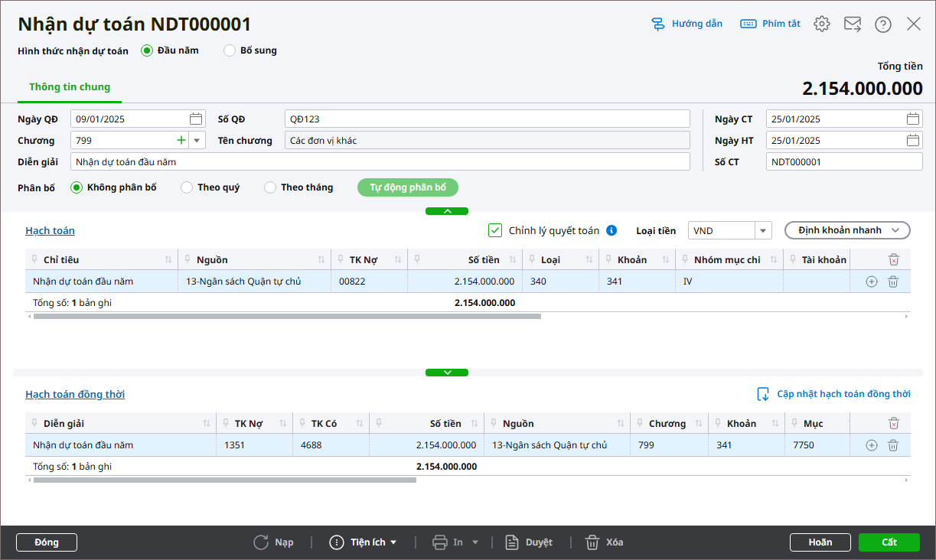
Task: Open calendar picker for Ngày QĐ
Action: tap(196, 119)
